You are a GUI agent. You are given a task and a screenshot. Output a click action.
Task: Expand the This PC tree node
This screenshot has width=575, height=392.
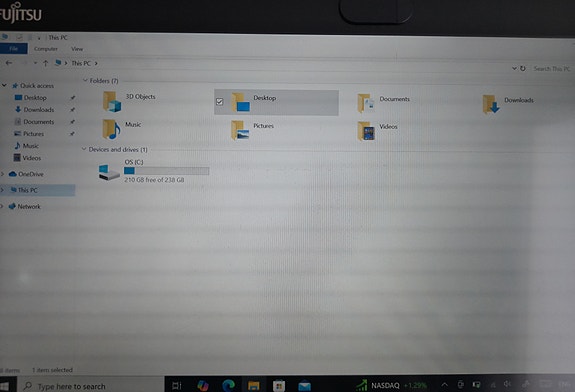tap(2, 190)
